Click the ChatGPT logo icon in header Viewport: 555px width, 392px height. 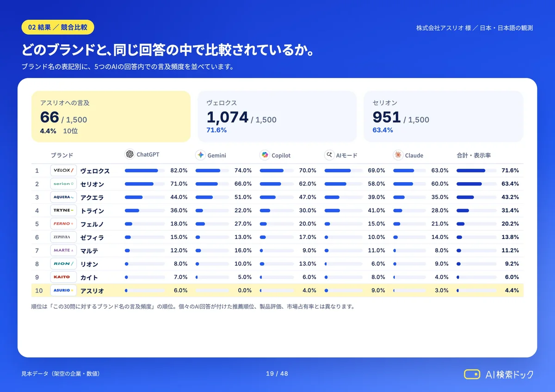pyautogui.click(x=129, y=154)
